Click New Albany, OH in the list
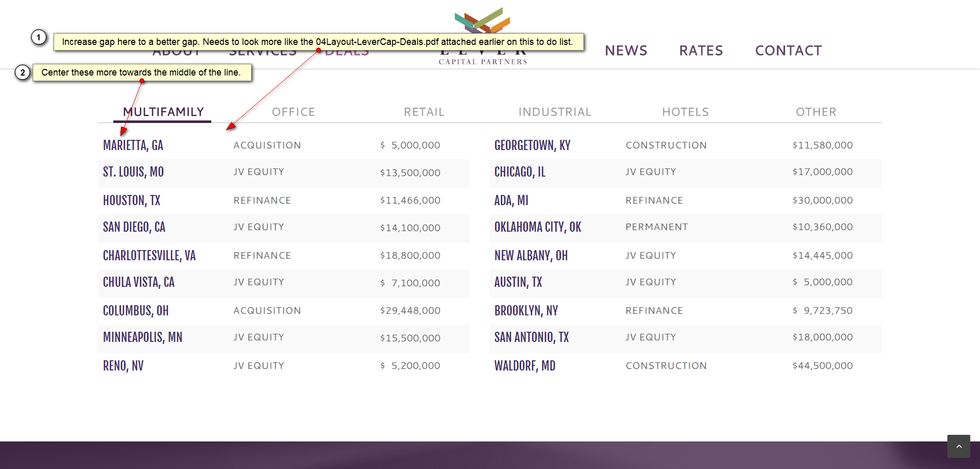Screen dimensions: 980x469 (x=531, y=256)
